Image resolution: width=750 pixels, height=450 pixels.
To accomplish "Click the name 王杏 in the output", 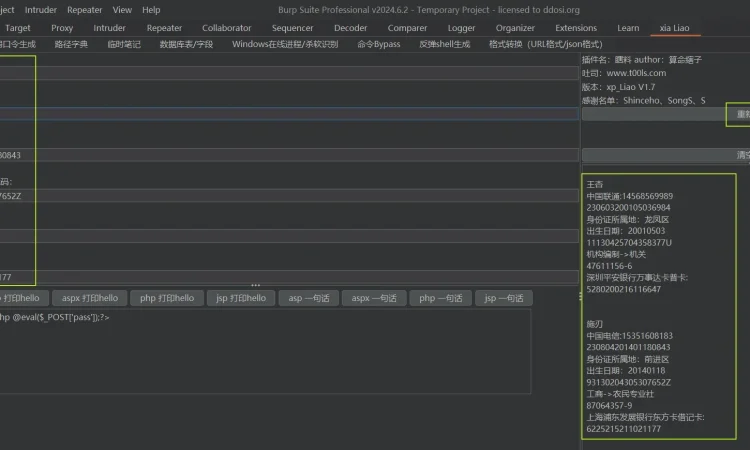I will tap(595, 184).
